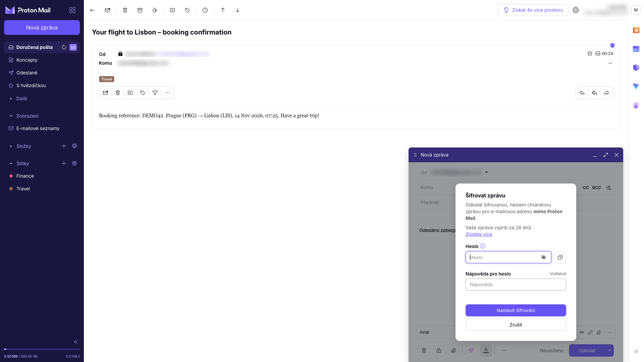Show info tooltip next to Heslo
The width and height of the screenshot is (644, 362).
(x=483, y=246)
